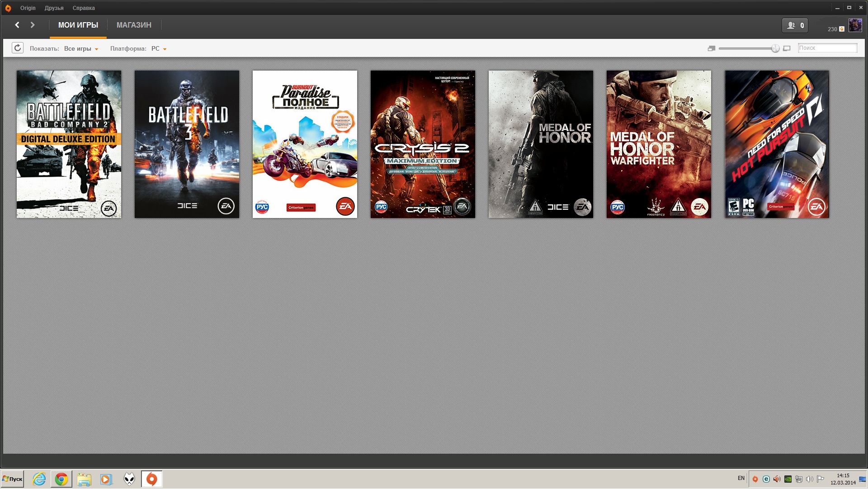Viewport: 868px width, 489px height.
Task: Click the 'Поиск' search field
Action: 827,48
